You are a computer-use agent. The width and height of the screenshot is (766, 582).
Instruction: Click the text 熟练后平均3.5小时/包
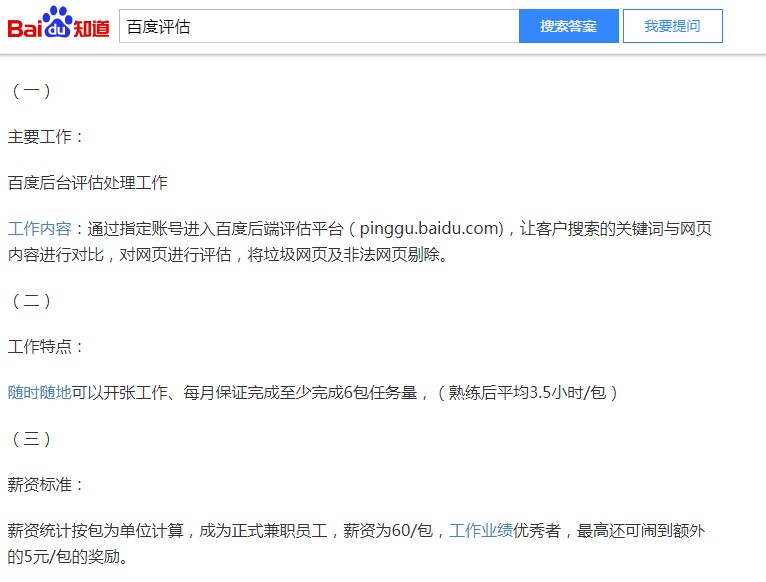pos(528,392)
